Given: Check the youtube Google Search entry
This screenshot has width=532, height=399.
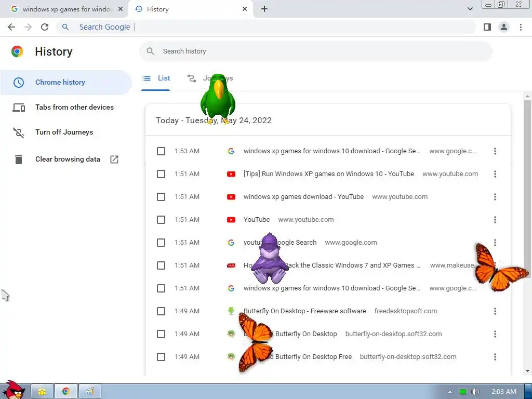Looking at the screenshot, I should pos(161,243).
